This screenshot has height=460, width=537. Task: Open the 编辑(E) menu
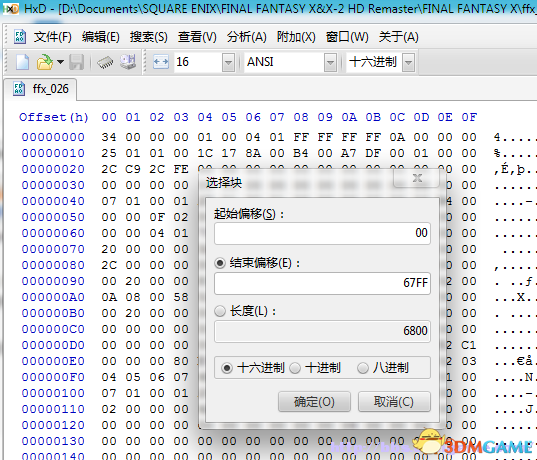tap(100, 37)
